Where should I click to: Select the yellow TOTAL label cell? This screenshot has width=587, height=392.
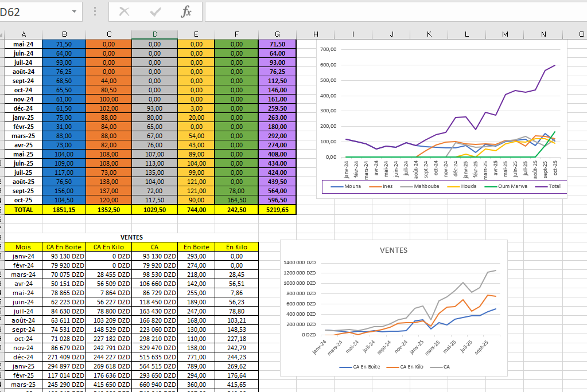pyautogui.click(x=24, y=210)
